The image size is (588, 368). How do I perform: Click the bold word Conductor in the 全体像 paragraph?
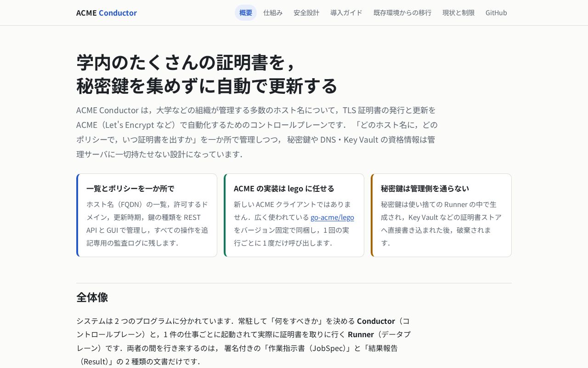[376, 321]
